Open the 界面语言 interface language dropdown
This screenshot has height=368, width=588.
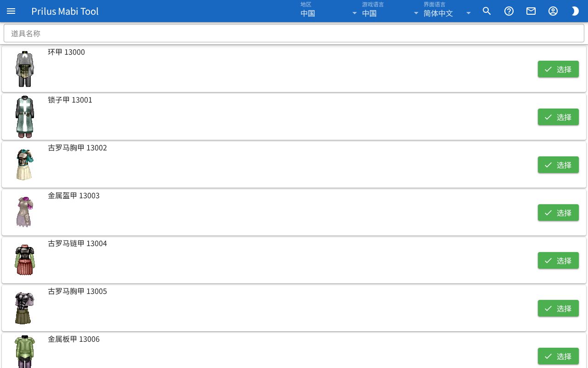tap(447, 11)
